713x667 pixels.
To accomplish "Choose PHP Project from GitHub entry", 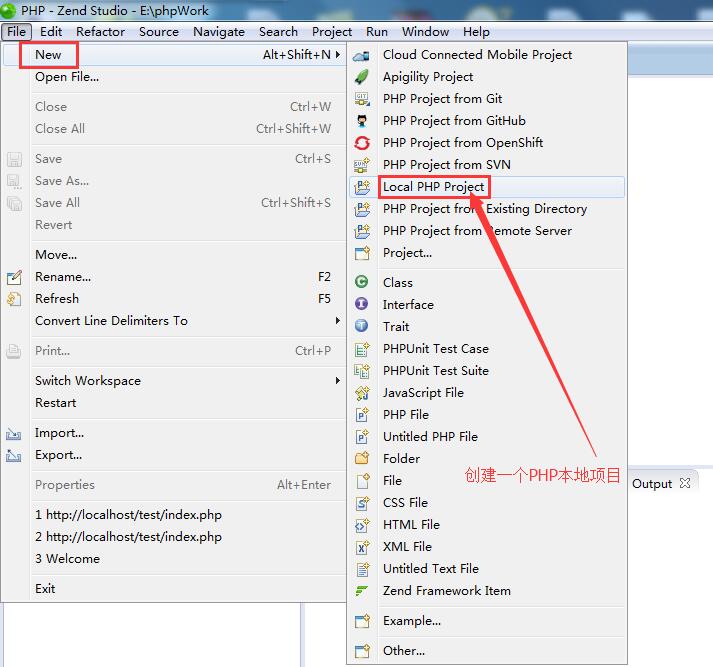I will [x=487, y=121].
